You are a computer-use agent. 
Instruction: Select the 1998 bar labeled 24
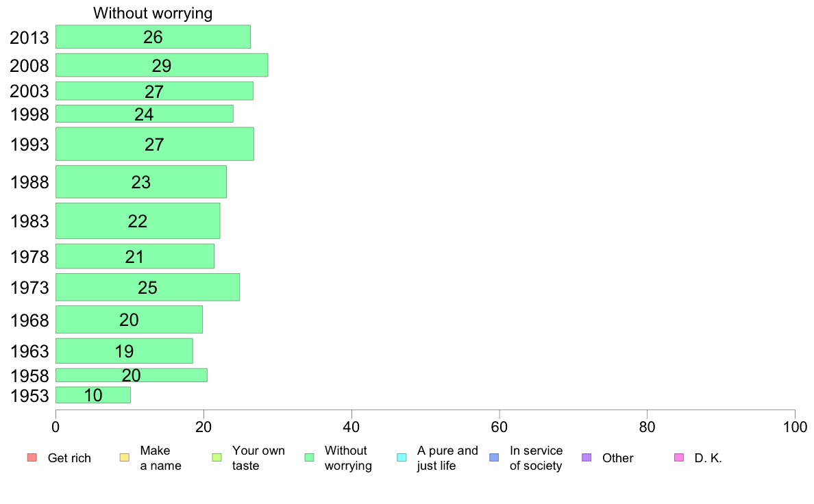click(145, 114)
